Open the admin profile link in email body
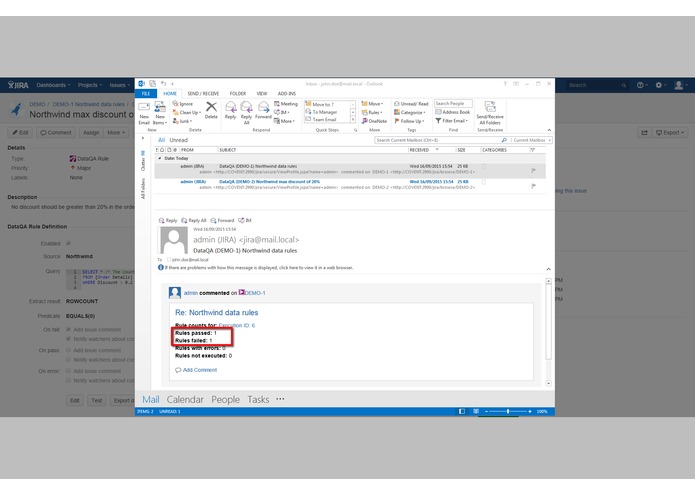The height and width of the screenshot is (494, 695). point(191,293)
